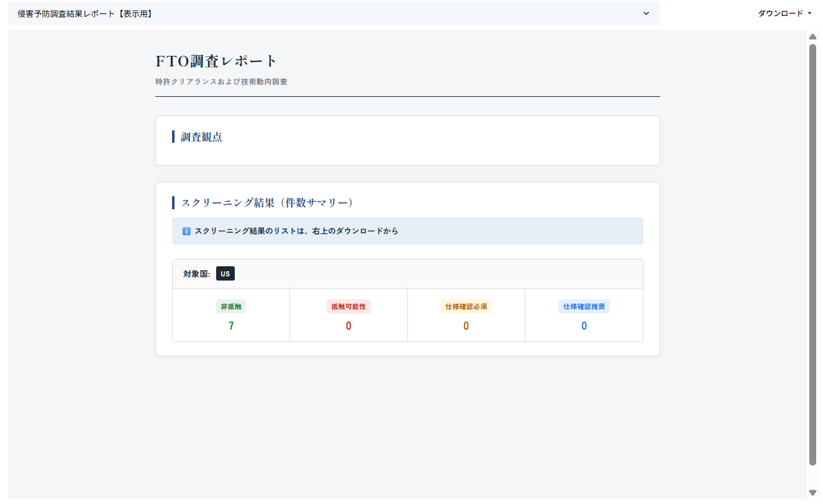Viewport: 823px width, 504px height.
Task: Click the FTO調査レポート title
Action: [x=216, y=61]
